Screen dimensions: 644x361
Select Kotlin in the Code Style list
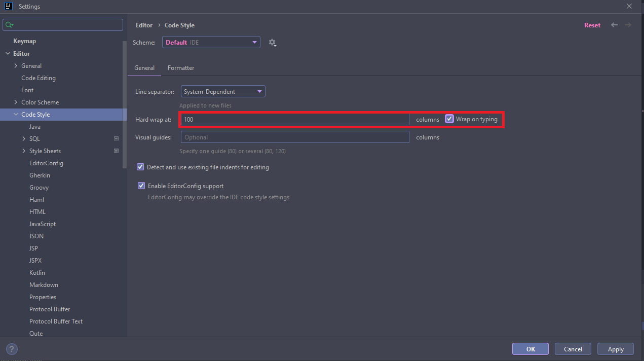[37, 273]
